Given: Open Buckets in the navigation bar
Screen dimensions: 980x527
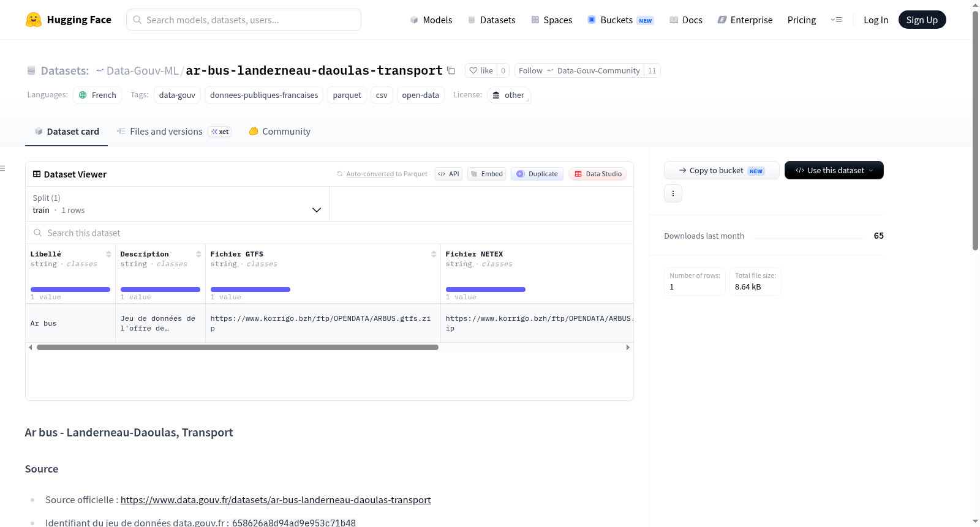Looking at the screenshot, I should click(x=620, y=20).
